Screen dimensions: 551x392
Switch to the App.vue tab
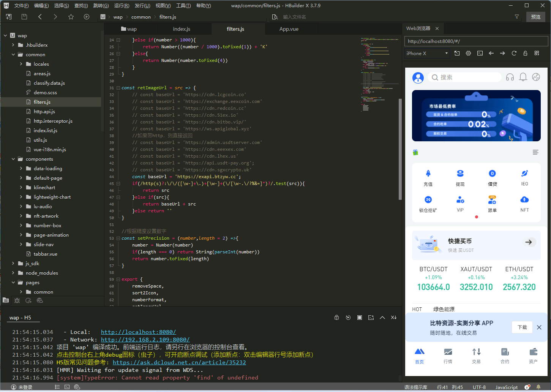coord(289,29)
